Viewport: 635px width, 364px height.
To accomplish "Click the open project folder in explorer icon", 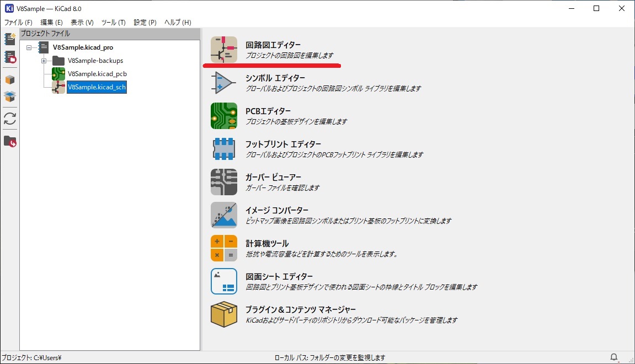I will point(9,142).
